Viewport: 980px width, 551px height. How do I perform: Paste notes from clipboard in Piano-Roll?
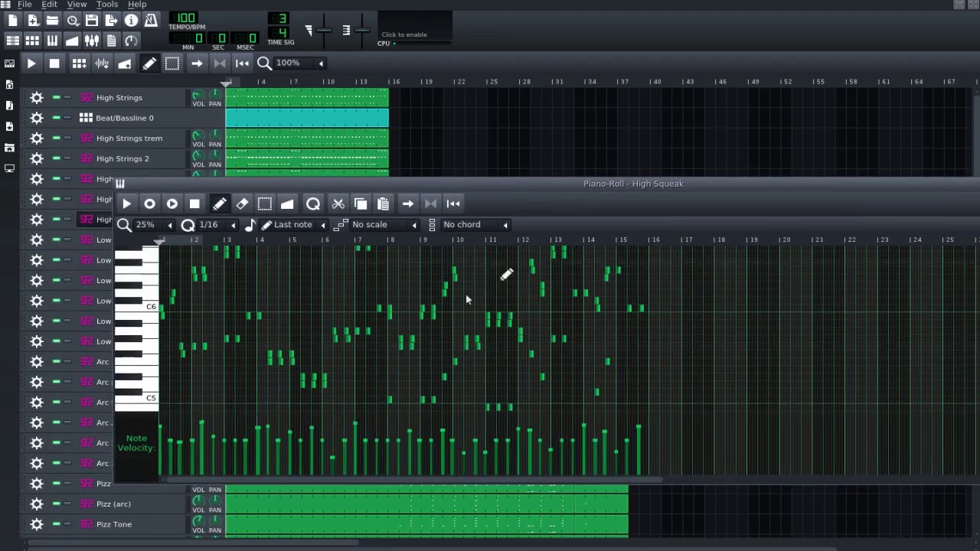click(x=384, y=204)
